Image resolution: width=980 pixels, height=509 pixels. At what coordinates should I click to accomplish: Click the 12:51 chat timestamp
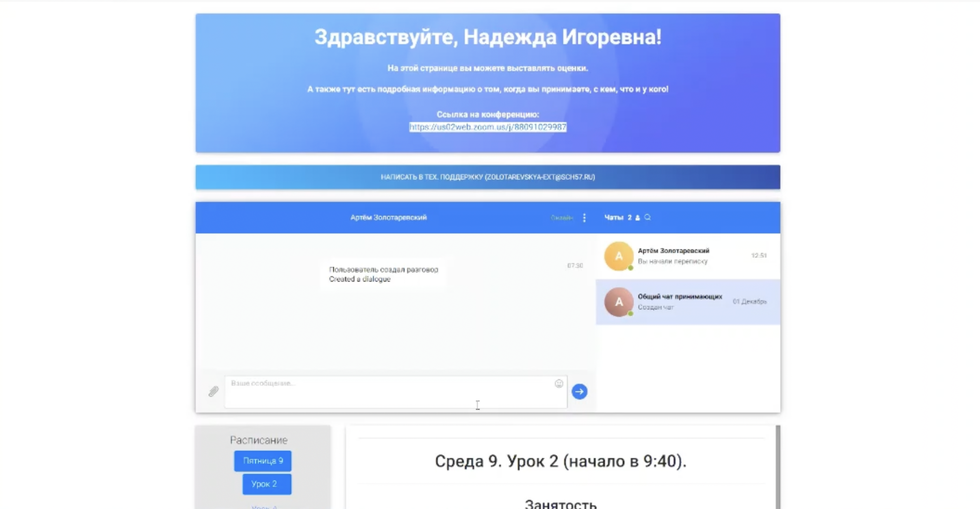759,256
